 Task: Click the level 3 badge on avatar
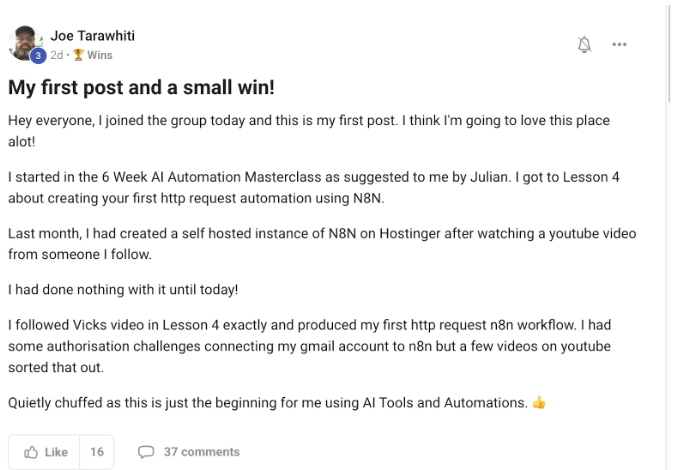pos(38,56)
